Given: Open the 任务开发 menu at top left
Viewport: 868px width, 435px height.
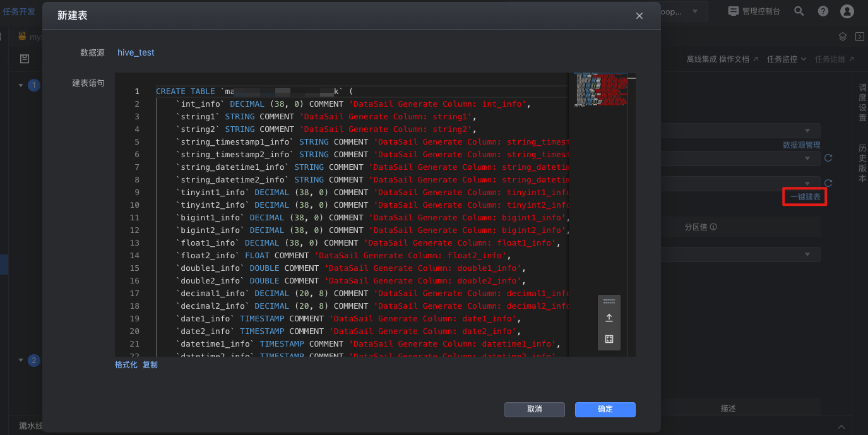Looking at the screenshot, I should pos(19,11).
